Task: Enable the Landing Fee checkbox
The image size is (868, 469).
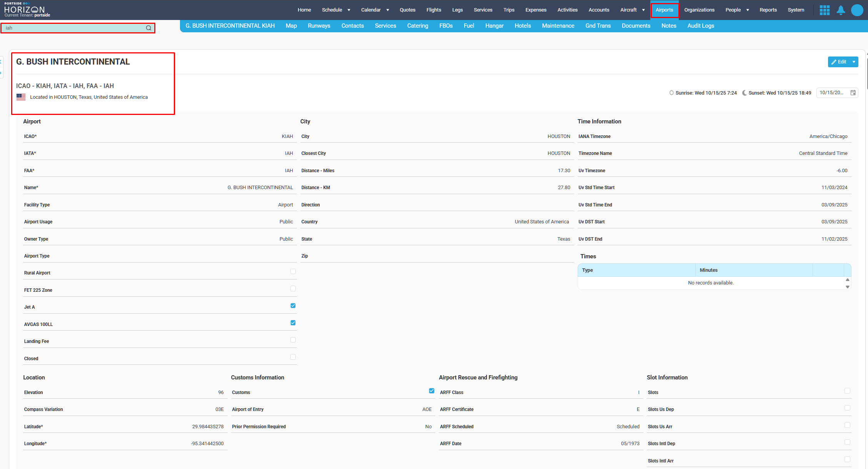Action: point(293,340)
